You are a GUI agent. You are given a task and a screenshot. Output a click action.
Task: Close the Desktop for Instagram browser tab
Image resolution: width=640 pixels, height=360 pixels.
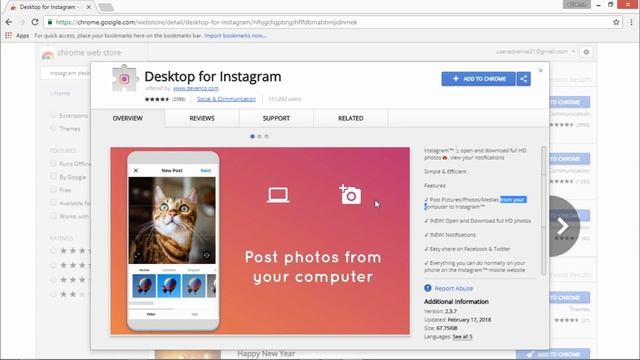coord(89,7)
